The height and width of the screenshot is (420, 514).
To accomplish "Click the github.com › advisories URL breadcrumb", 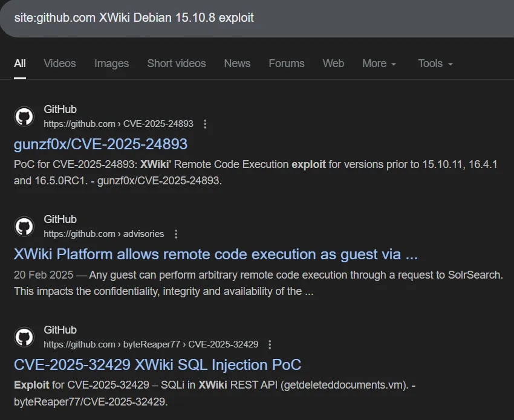I will tap(103, 234).
